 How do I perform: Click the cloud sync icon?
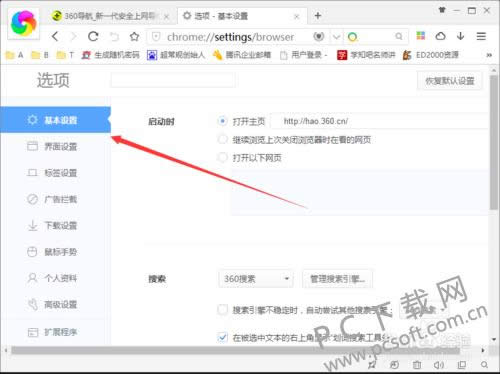click(440, 36)
